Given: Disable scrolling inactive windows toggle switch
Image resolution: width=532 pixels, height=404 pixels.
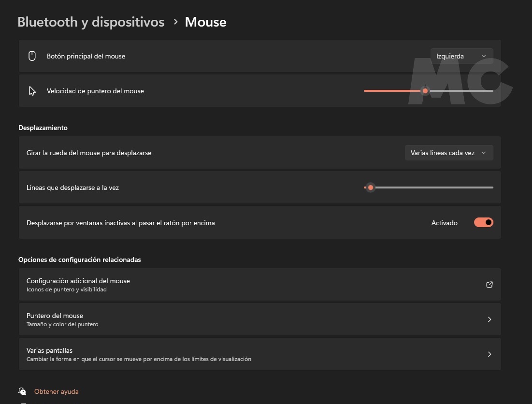Looking at the screenshot, I should [x=483, y=222].
